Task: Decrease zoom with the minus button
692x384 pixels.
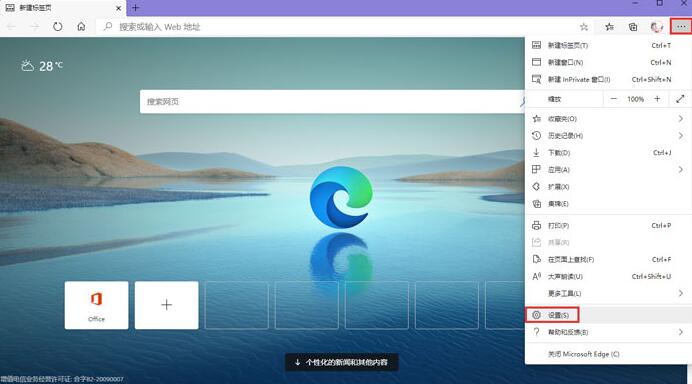Action: click(x=613, y=99)
